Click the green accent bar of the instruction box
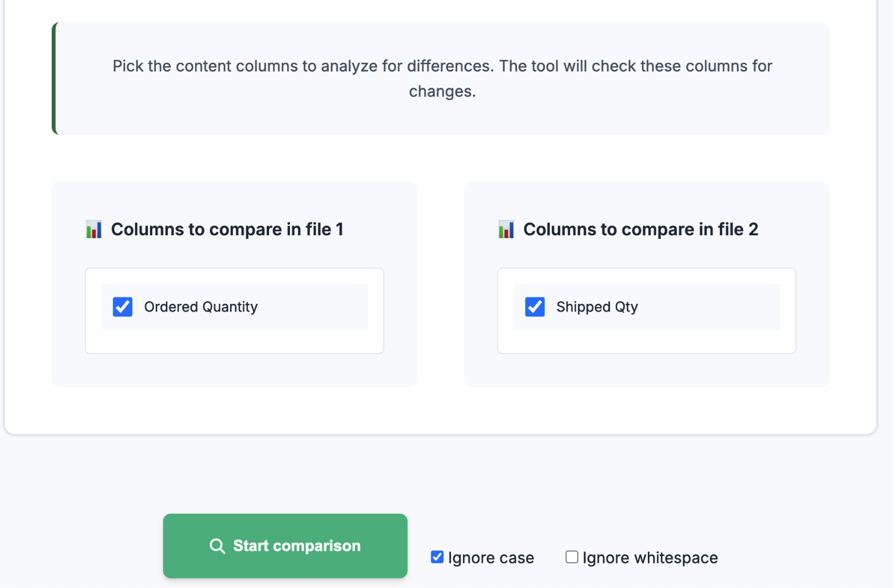 coord(55,78)
